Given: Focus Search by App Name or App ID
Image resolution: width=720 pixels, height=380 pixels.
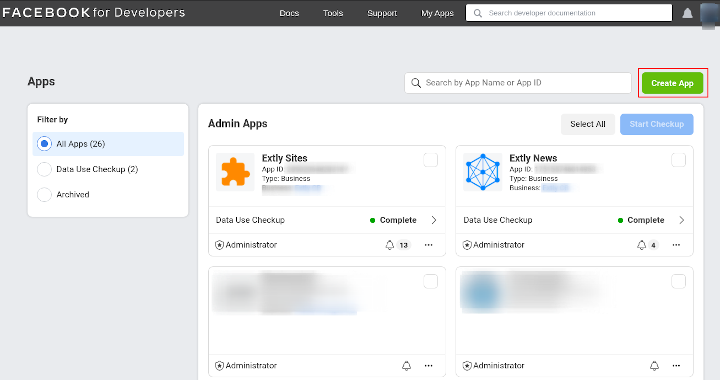Looking at the screenshot, I should (518, 83).
